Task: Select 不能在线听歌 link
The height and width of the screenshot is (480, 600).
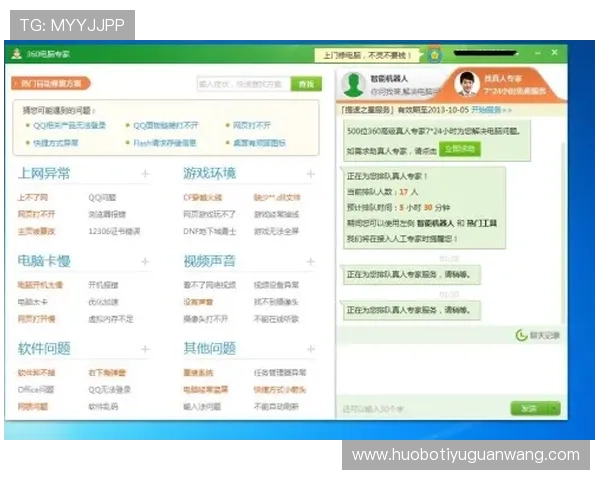Action: (276, 319)
